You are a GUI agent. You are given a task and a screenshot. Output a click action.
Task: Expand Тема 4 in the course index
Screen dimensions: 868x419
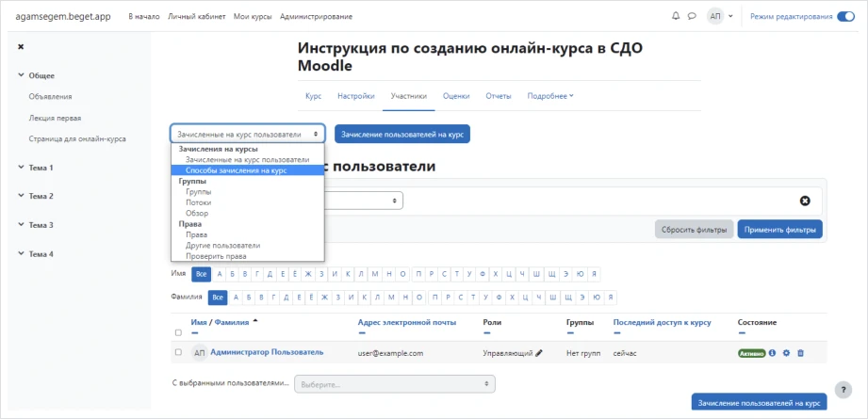(x=21, y=253)
